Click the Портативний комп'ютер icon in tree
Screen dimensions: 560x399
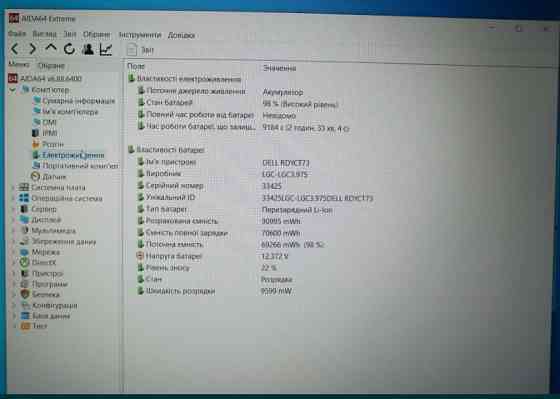36,165
